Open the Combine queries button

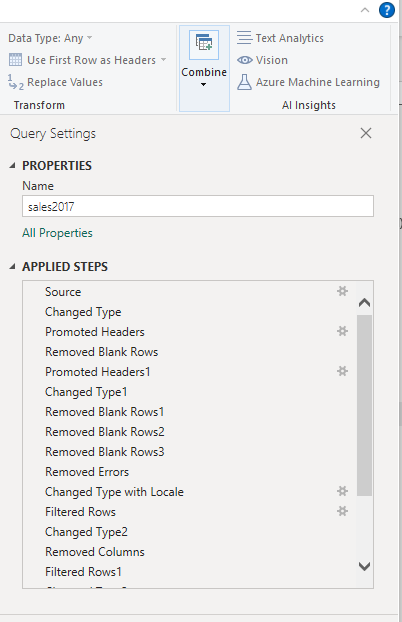204,68
